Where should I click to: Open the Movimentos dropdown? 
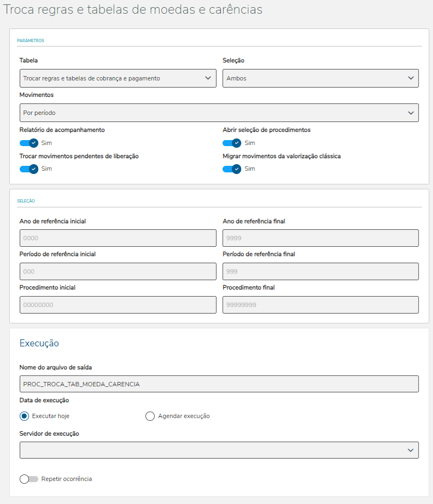pos(219,113)
